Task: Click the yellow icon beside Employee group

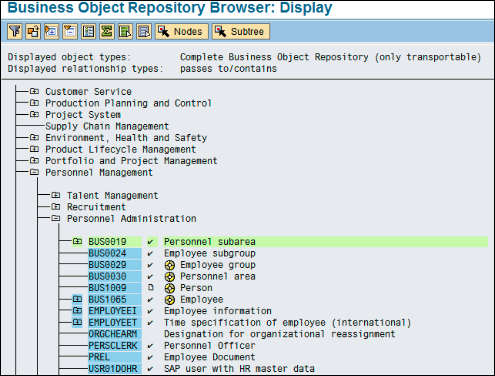Action: coord(170,265)
